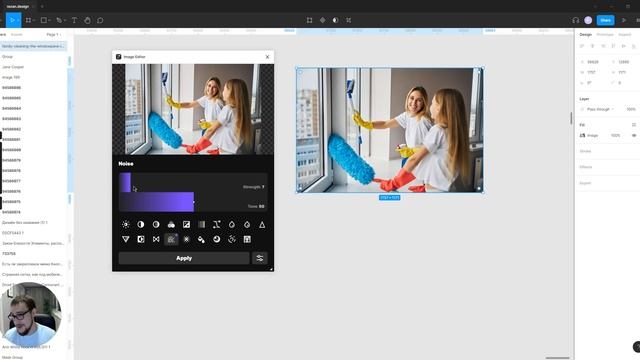Select the square diagonal exposure filter icon
Viewport: 640px width, 360px height.
187,224
